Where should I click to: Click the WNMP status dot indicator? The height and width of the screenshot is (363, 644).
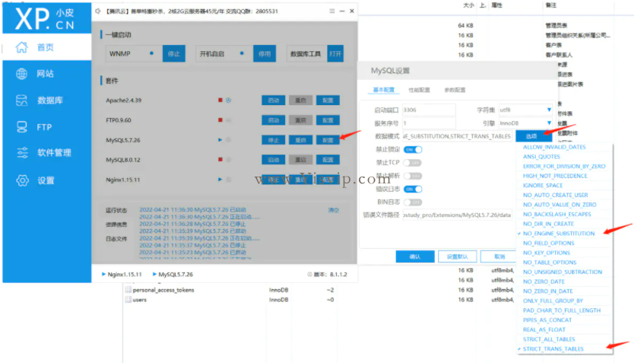click(x=151, y=53)
